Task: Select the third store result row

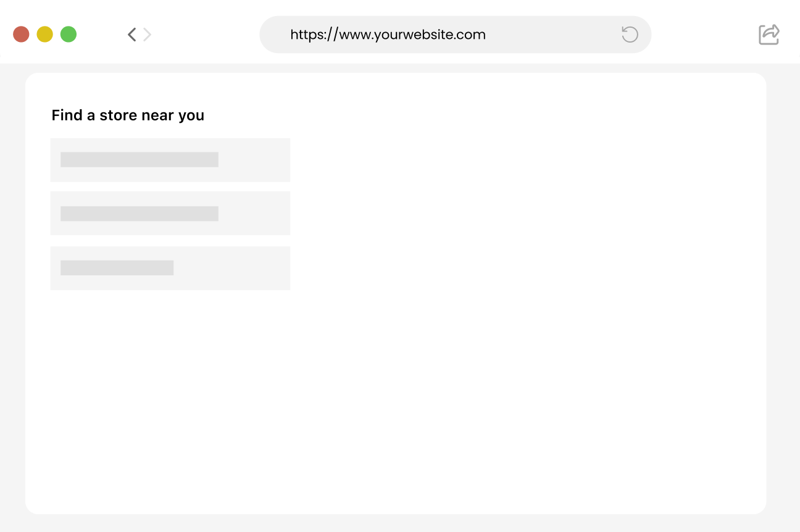Action: click(247, 268)
